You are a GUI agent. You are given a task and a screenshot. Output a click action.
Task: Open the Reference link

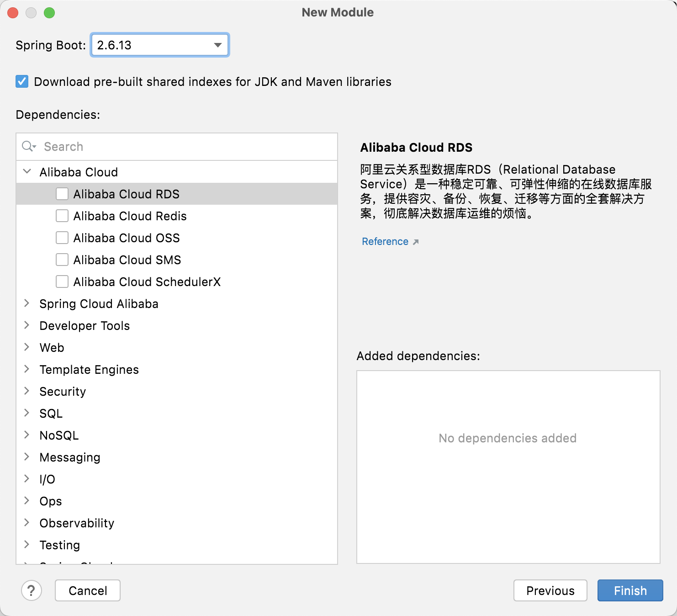[385, 241]
